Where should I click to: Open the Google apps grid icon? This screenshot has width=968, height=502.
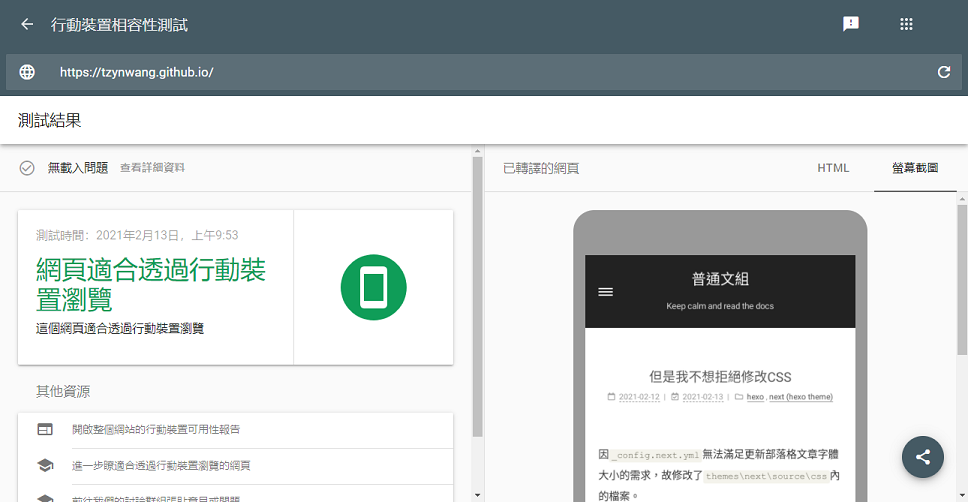(906, 24)
